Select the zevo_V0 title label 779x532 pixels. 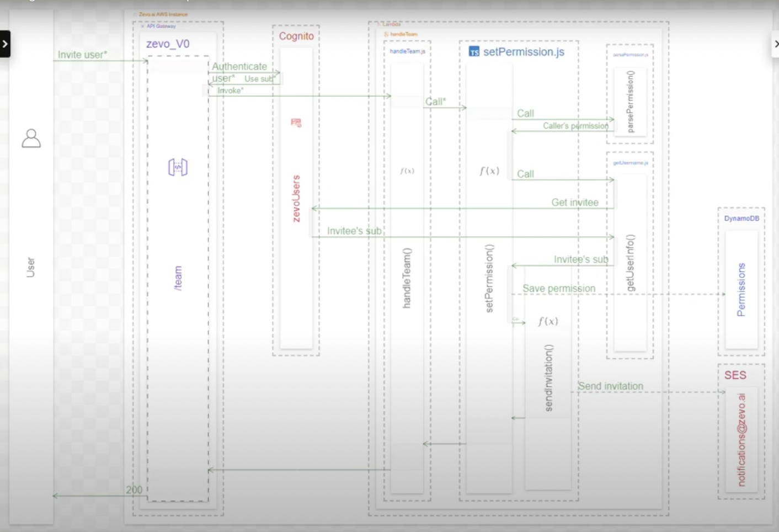(168, 44)
